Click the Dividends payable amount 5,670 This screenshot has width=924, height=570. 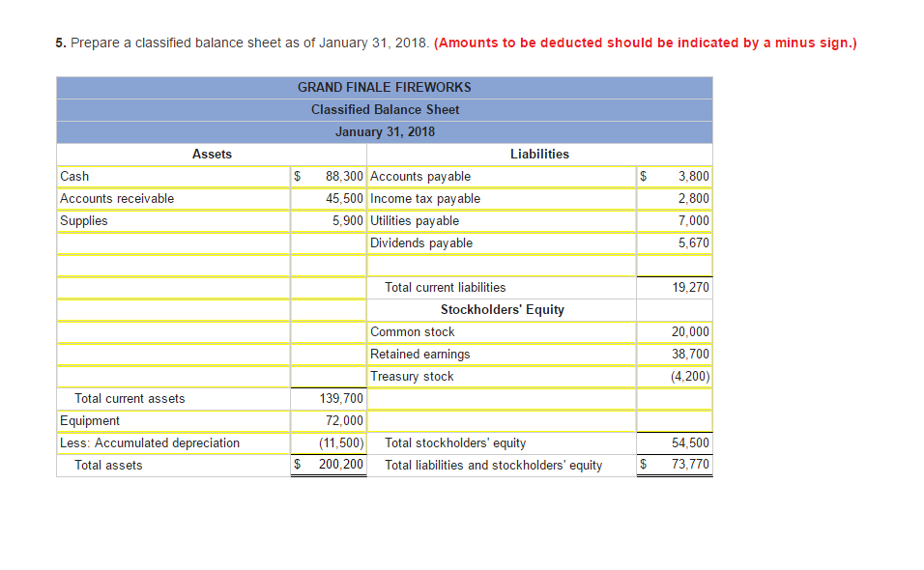pos(675,243)
